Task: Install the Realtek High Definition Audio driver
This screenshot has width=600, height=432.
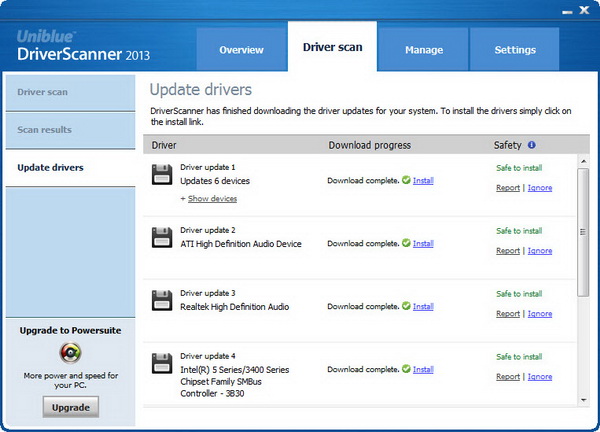Action: 423,306
